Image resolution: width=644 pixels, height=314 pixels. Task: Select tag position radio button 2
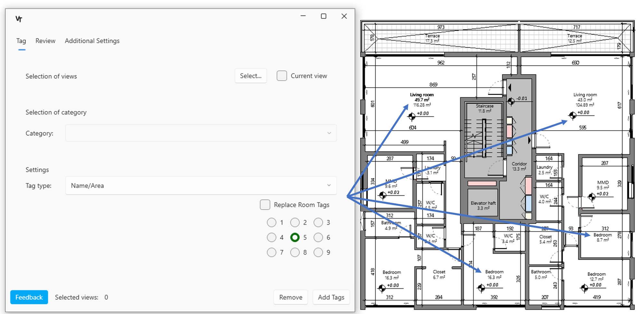point(295,222)
